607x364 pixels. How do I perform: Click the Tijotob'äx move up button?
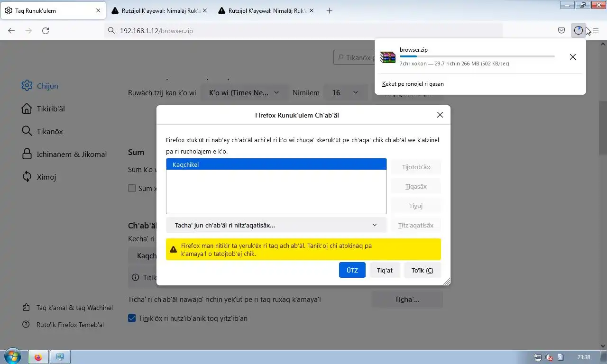click(416, 167)
